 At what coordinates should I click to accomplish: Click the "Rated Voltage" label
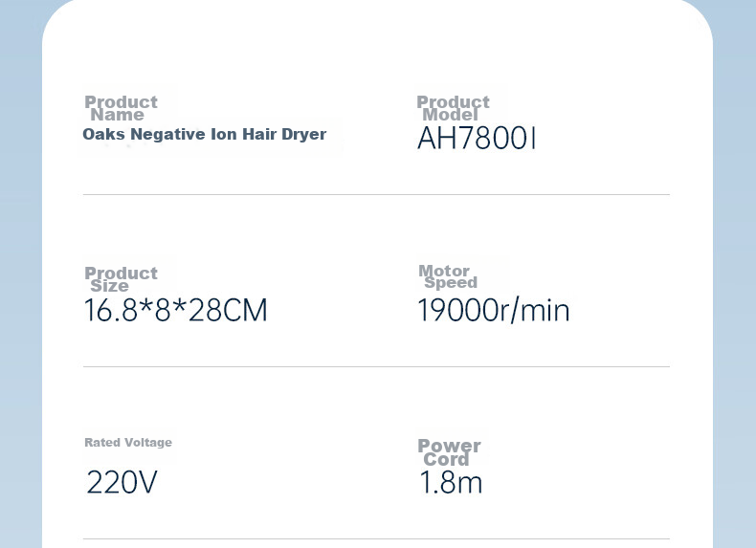coord(128,443)
